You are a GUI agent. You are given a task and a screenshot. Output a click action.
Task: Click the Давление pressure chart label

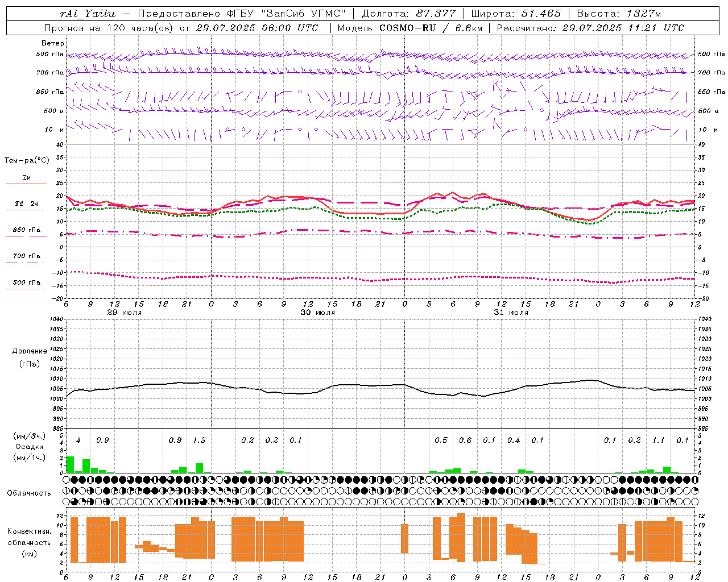point(30,351)
